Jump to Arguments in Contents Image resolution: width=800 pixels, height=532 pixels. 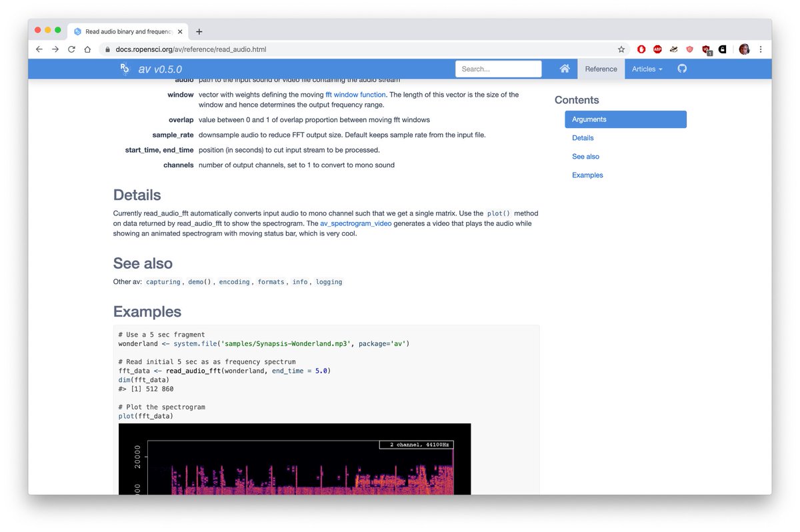tap(625, 119)
